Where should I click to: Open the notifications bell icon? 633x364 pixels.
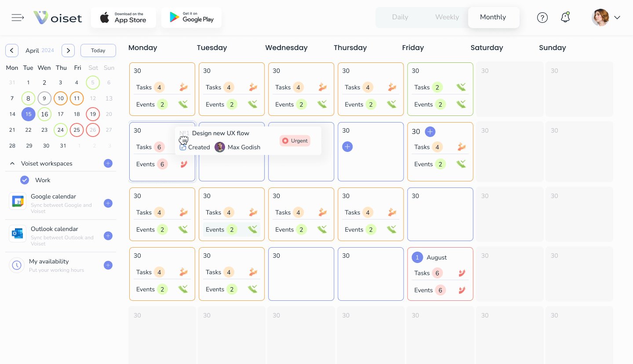pyautogui.click(x=565, y=17)
